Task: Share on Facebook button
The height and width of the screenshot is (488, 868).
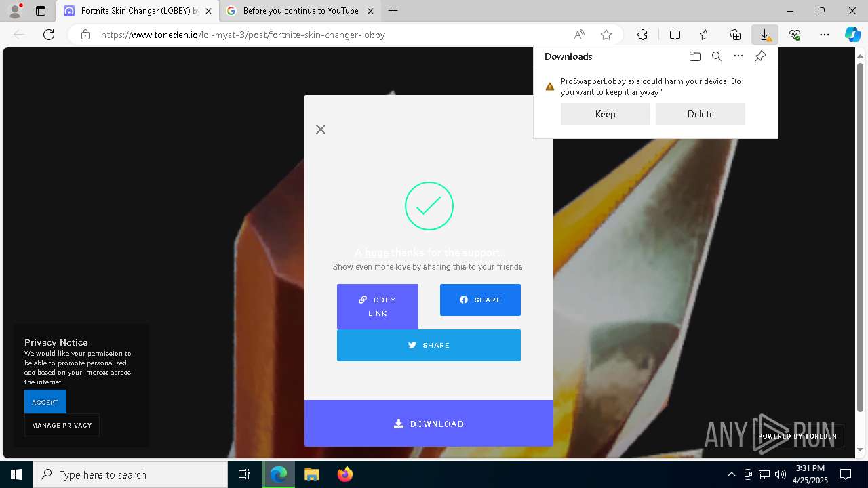Action: tap(480, 300)
